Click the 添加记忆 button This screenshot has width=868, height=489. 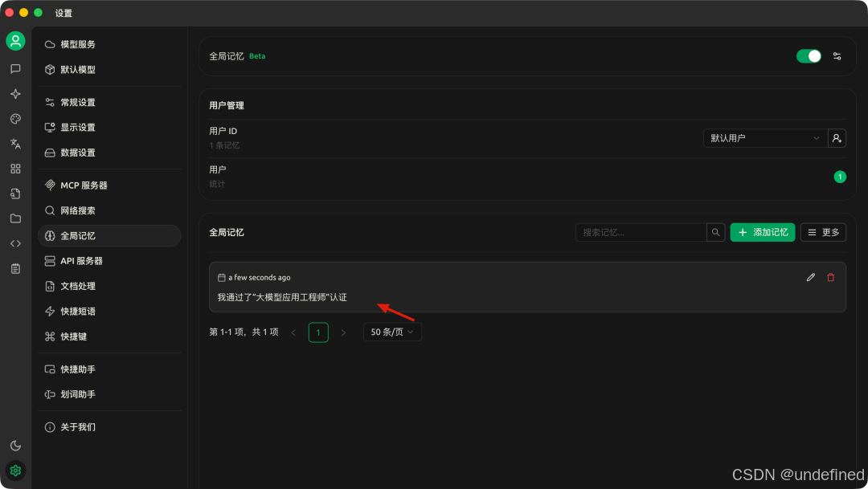coord(762,232)
